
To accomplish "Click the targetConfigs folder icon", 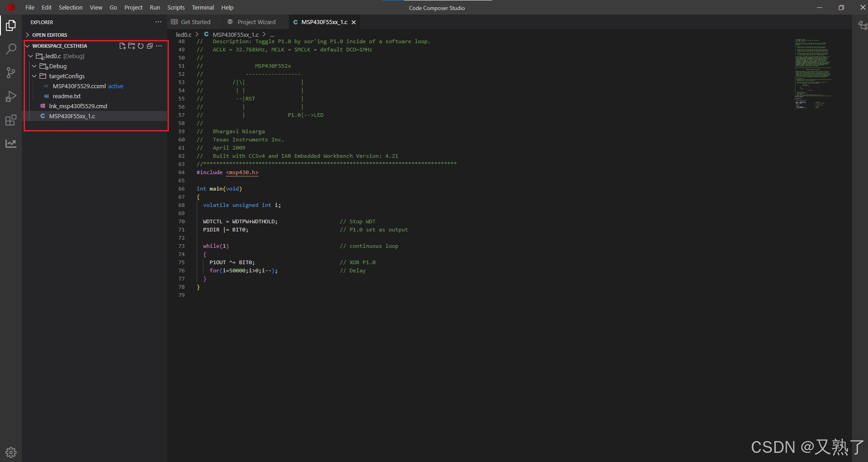I will point(43,76).
